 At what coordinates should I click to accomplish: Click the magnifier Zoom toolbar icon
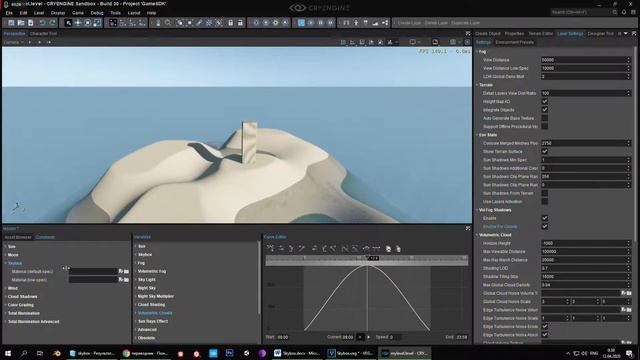tap(168, 23)
